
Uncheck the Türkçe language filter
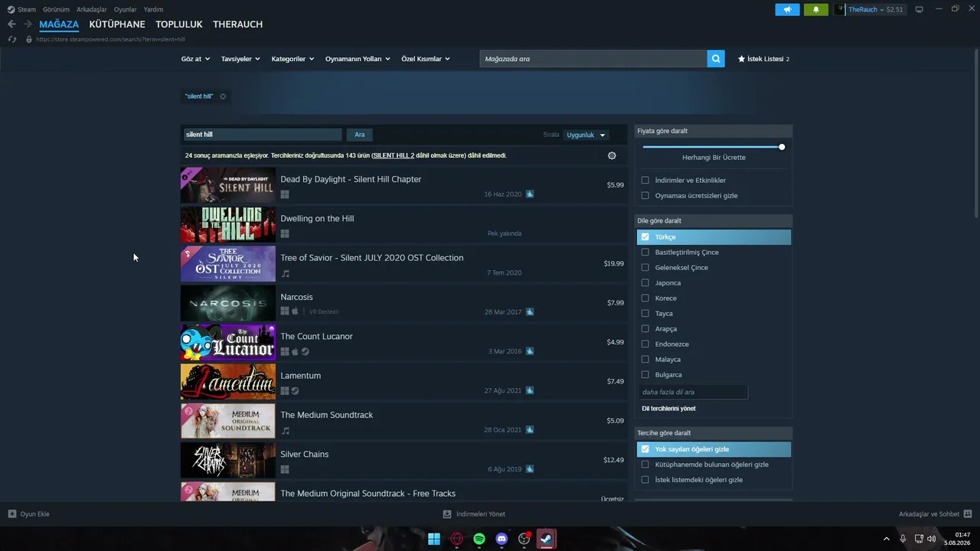point(645,237)
